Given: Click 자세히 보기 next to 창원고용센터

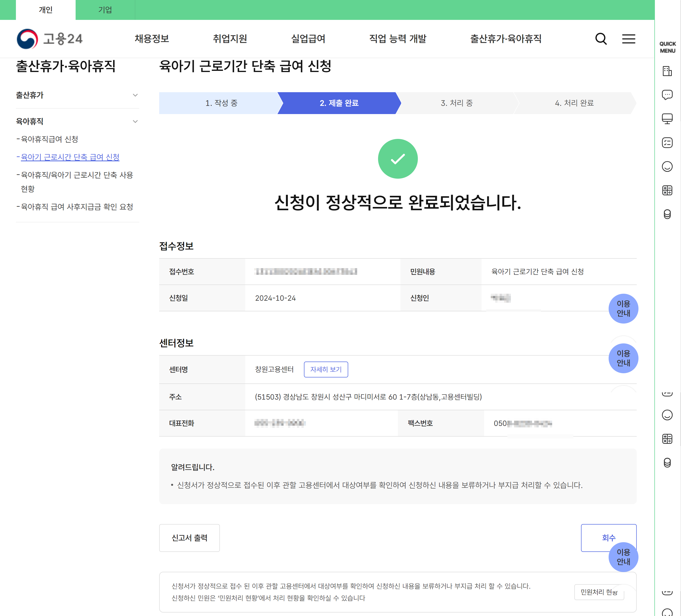Looking at the screenshot, I should pyautogui.click(x=326, y=369).
